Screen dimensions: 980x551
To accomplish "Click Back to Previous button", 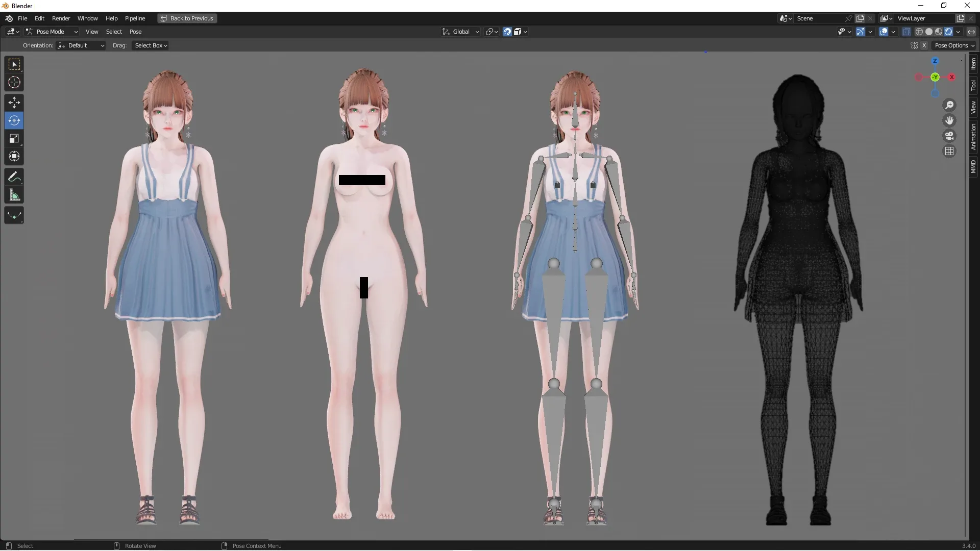I will tap(187, 18).
